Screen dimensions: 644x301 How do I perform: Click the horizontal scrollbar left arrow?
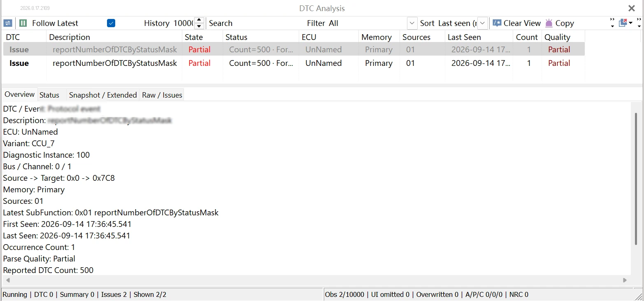[x=7, y=280]
